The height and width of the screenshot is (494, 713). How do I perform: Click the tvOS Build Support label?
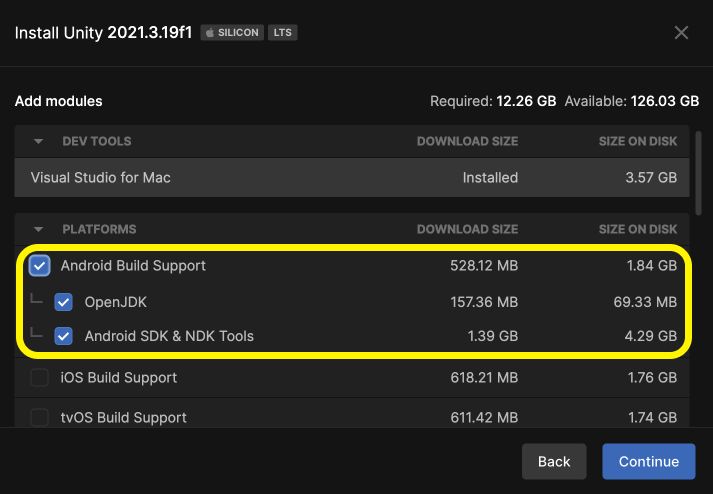(x=124, y=418)
